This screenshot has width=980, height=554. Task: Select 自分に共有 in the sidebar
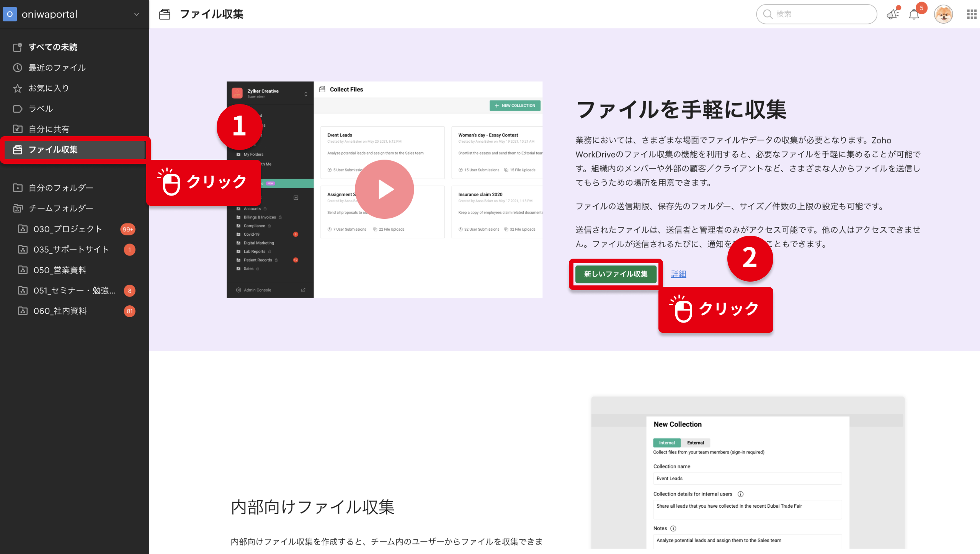pos(49,129)
